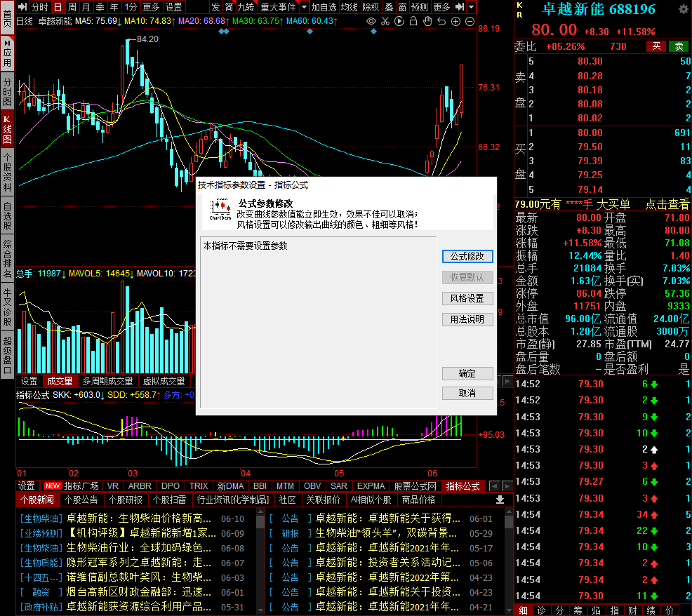Click the red 买 buy button
The image size is (692, 616).
click(656, 46)
